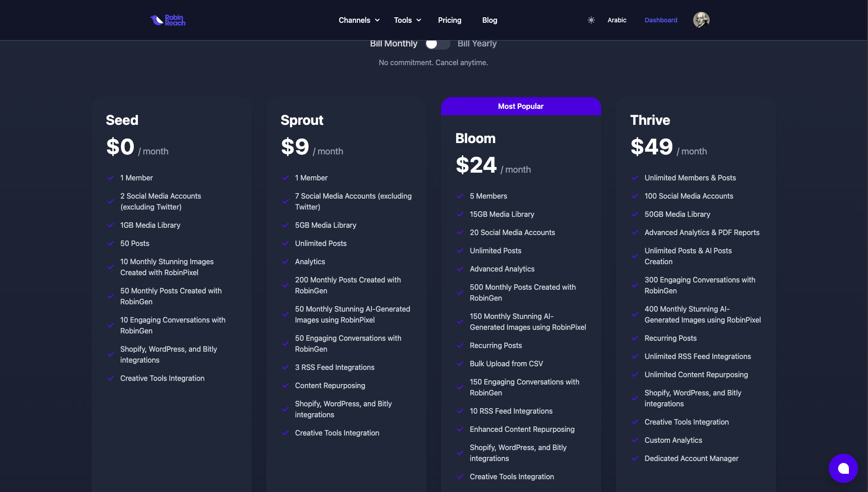Click "Recurring Posts" in Thrive plan
Viewport: 868px width, 492px height.
tap(670, 338)
